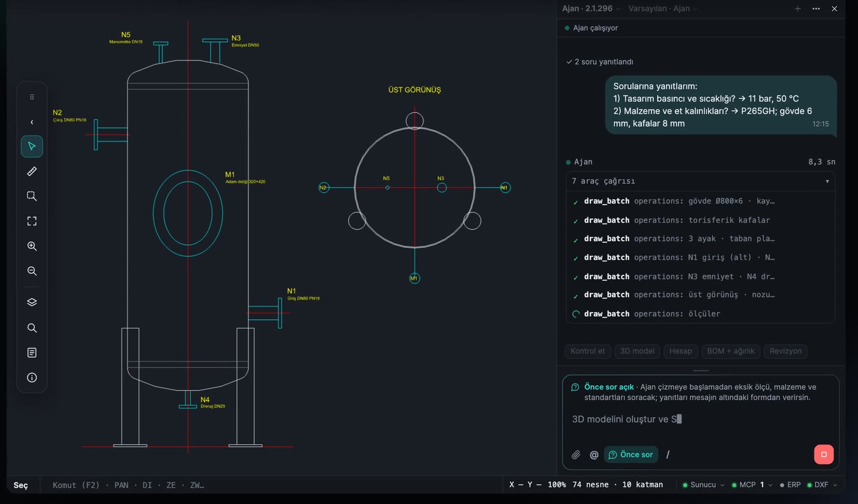Focus the agent message input field
The height and width of the screenshot is (504, 858).
pos(701,419)
